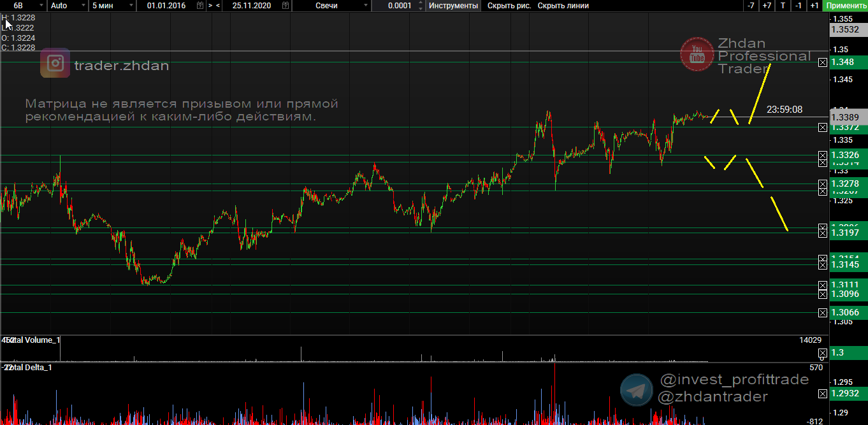
Task: Close the Total Volume indicator panel
Action: pyautogui.click(x=822, y=352)
